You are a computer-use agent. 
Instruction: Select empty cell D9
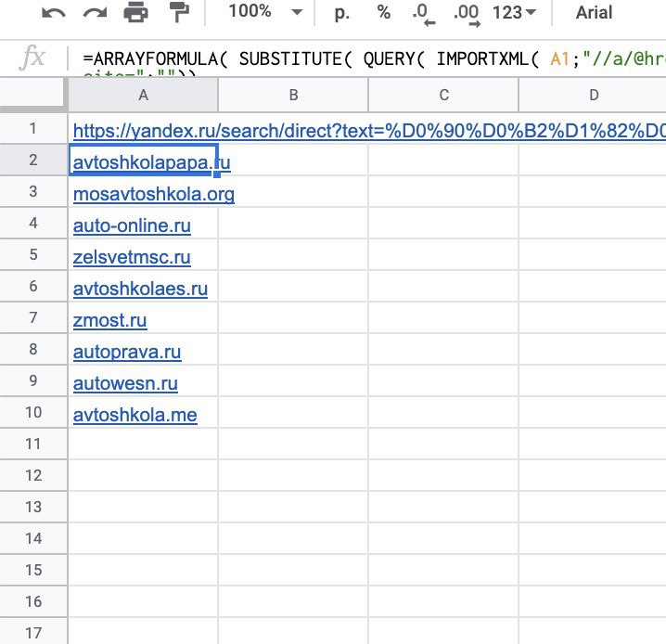click(593, 380)
